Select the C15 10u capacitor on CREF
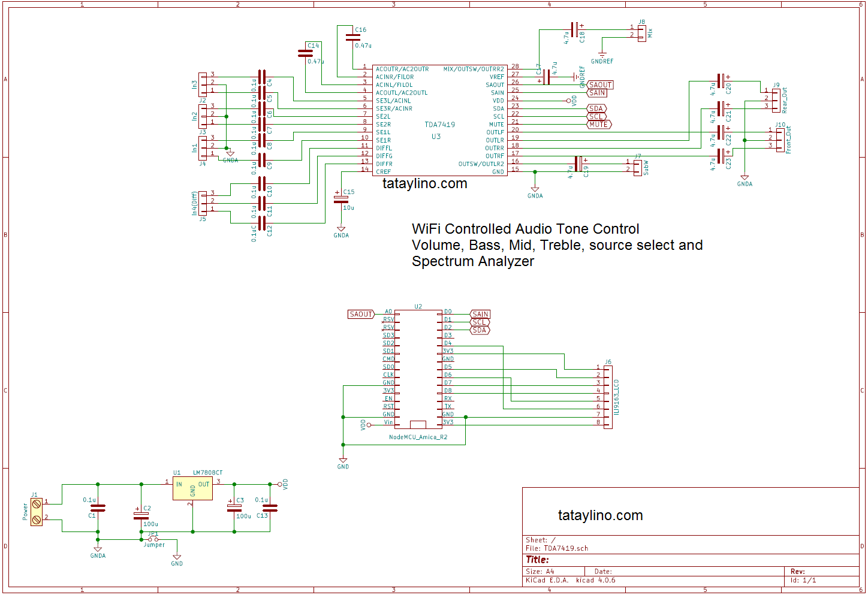Image resolution: width=868 pixels, height=595 pixels. coord(341,199)
